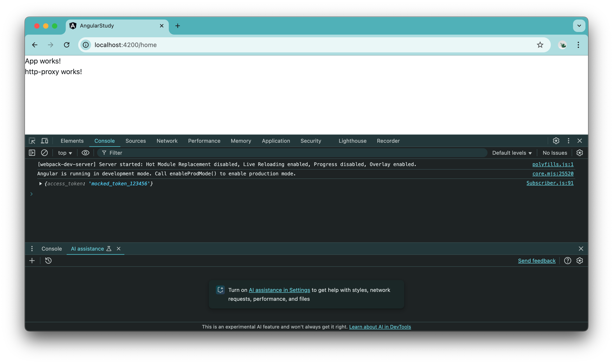Click the Performance panel icon

tap(204, 140)
